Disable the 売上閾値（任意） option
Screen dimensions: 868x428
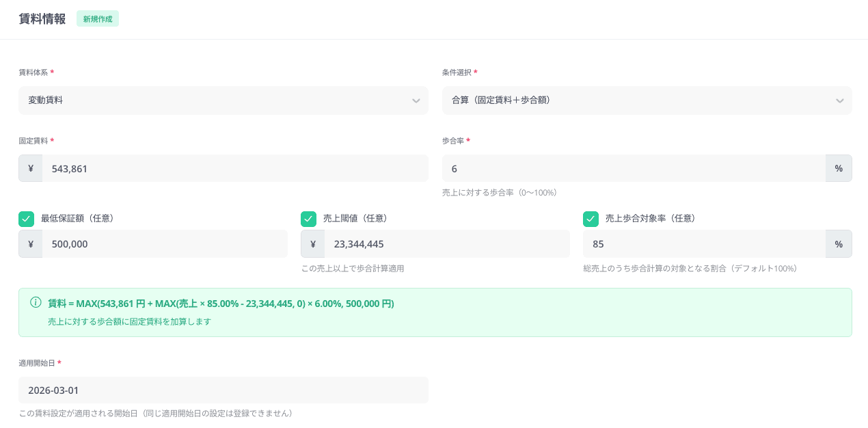pyautogui.click(x=308, y=219)
